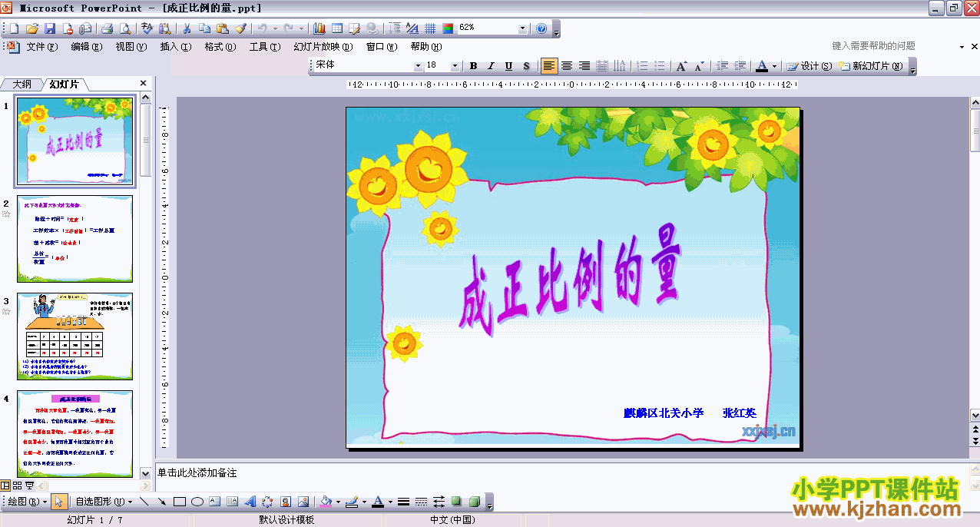Open the 幻灯片放映 menu
The width and height of the screenshot is (980, 527).
323,47
